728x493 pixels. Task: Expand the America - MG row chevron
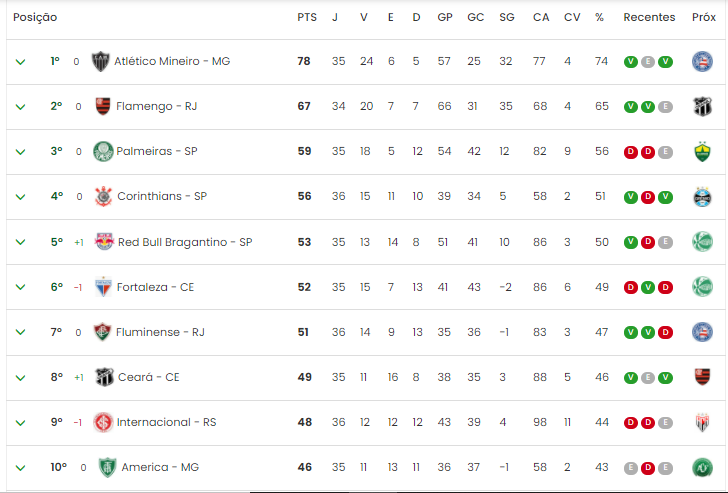(x=20, y=467)
